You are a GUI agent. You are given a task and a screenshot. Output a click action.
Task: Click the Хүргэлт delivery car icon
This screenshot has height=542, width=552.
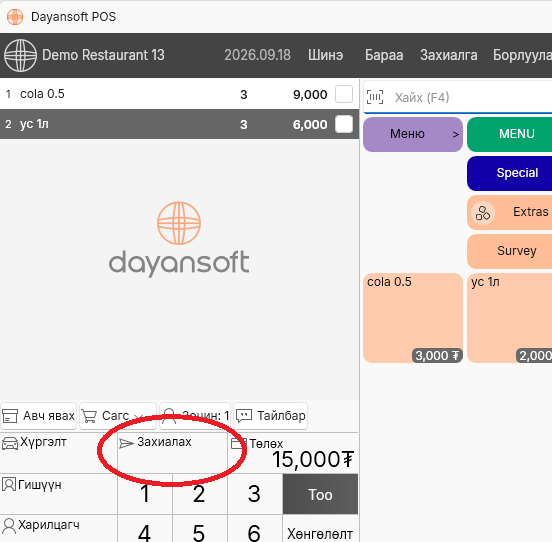[10, 443]
